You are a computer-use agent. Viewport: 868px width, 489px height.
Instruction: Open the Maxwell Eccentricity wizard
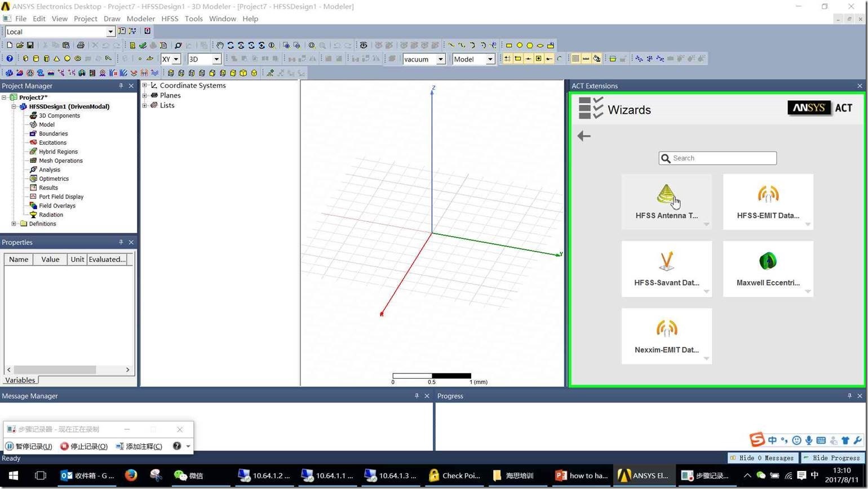pyautogui.click(x=768, y=269)
